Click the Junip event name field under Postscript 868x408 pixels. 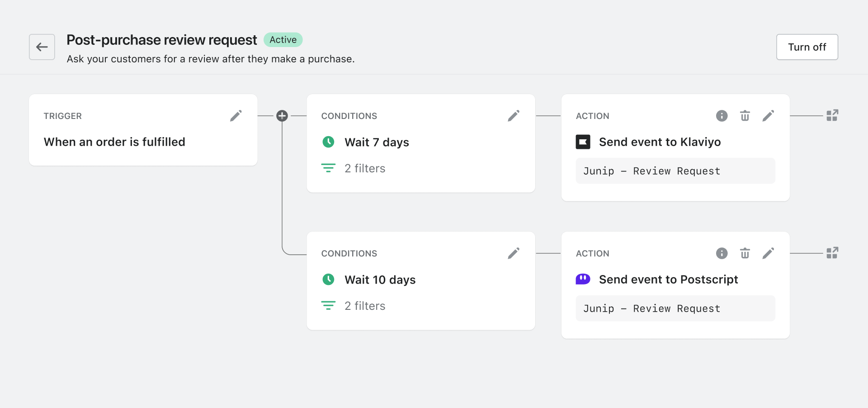[675, 308]
